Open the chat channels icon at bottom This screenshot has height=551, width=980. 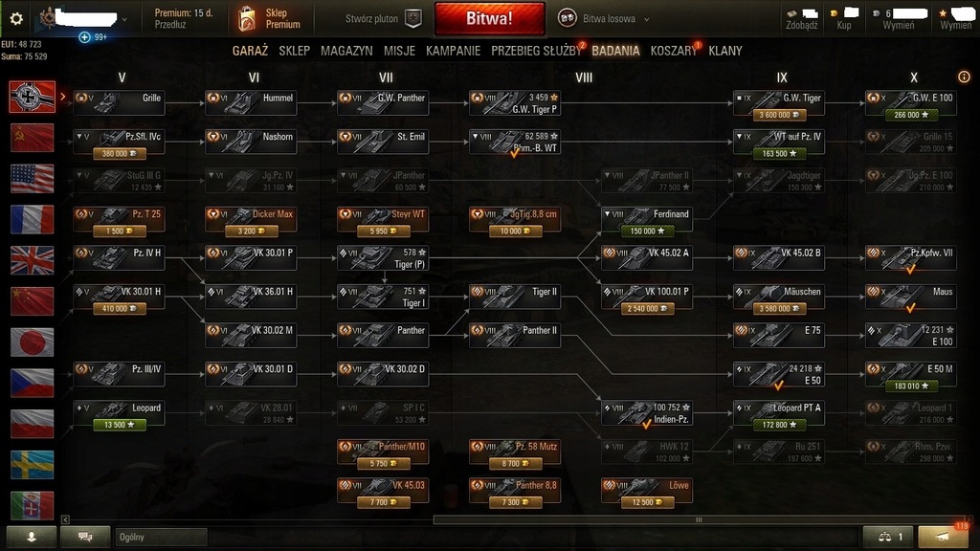[85, 537]
